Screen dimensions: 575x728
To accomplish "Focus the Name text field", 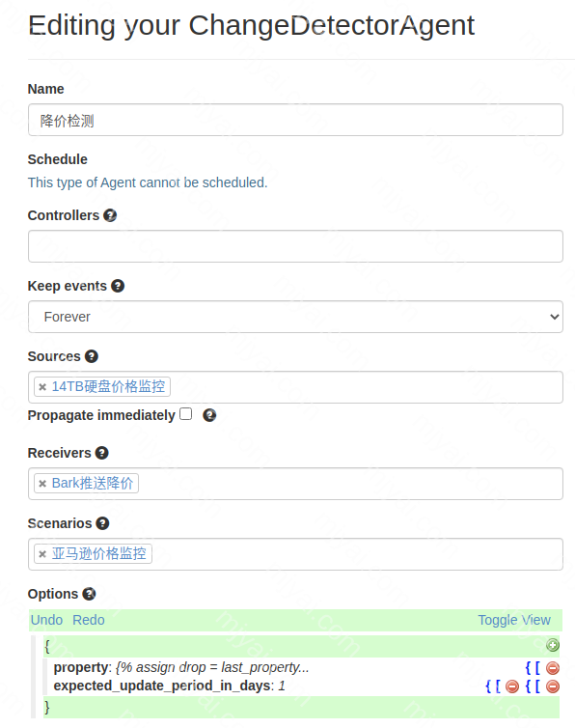I will 295,121.
